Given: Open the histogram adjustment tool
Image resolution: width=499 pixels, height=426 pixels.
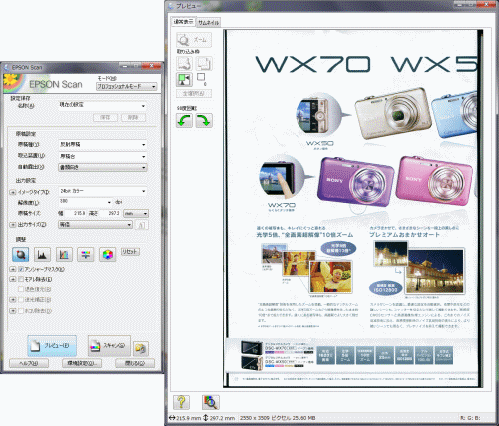Looking at the screenshot, I should [x=42, y=254].
